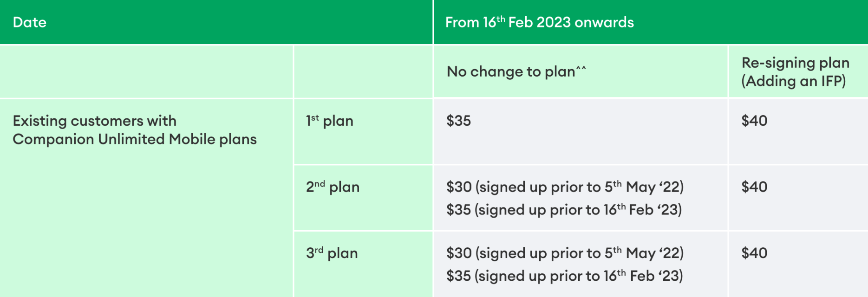Select the $40 re-signing price for 1st plan
This screenshot has width=868, height=297.
(754, 121)
